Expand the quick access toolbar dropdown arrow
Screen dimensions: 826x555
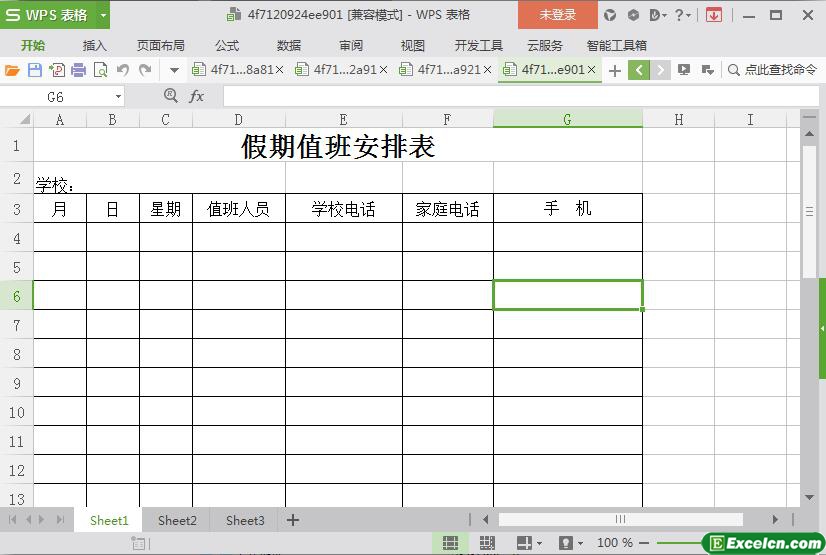click(174, 70)
